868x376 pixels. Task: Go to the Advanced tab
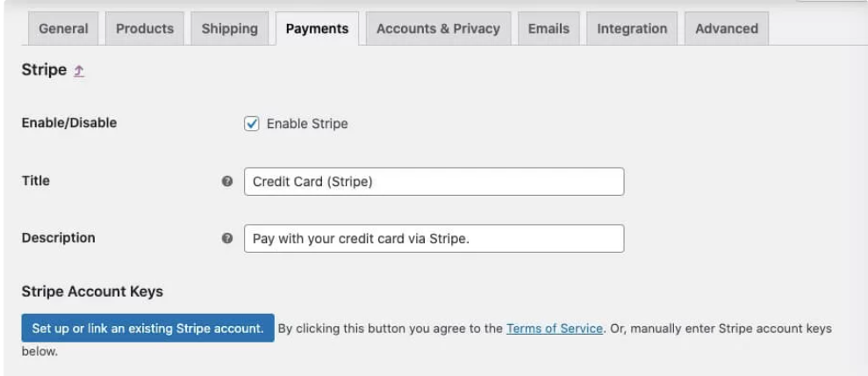[x=727, y=28]
